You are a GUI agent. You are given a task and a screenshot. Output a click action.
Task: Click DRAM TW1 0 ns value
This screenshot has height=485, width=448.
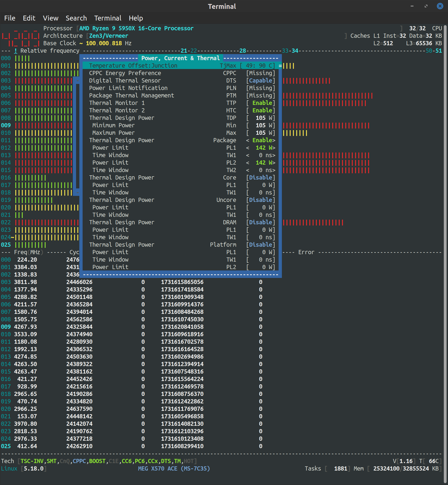coord(261,237)
